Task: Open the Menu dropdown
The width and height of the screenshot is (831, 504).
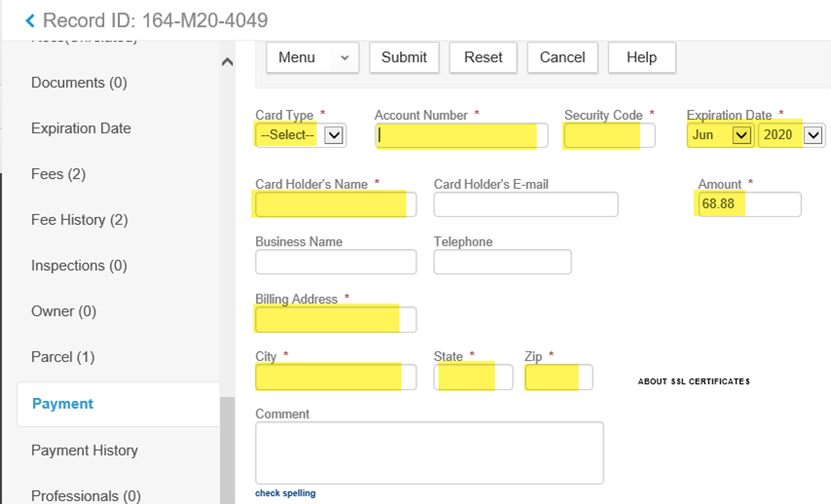Action: point(312,57)
